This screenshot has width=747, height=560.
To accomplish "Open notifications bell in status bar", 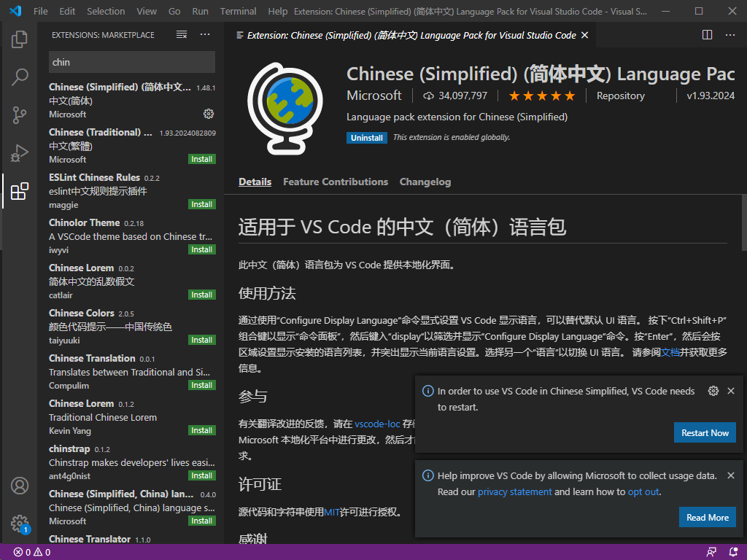I will pos(734,552).
